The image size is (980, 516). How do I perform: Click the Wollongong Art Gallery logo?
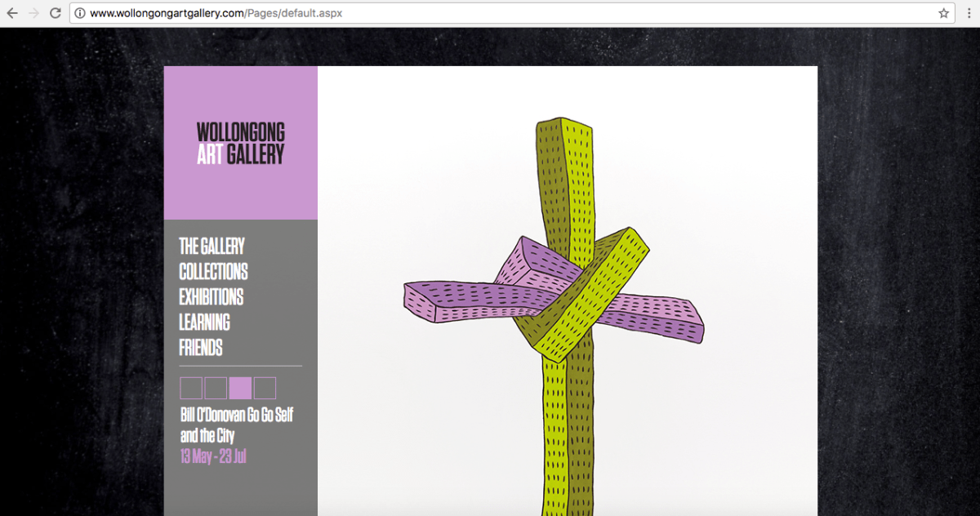point(240,144)
